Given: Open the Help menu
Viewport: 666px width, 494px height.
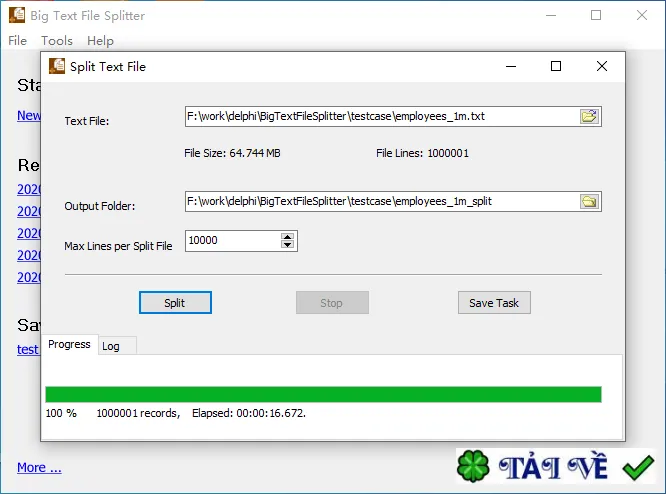Looking at the screenshot, I should pos(100,41).
